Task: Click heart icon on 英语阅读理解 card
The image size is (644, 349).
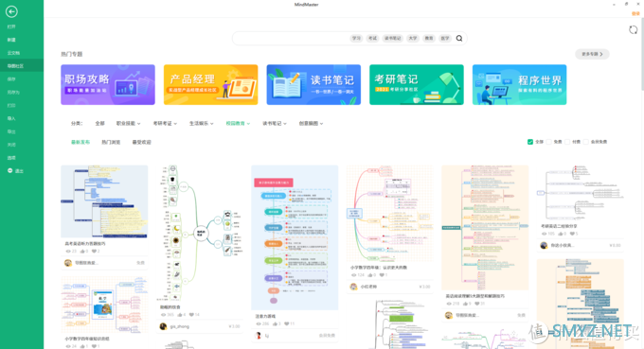Action: pos(476,304)
